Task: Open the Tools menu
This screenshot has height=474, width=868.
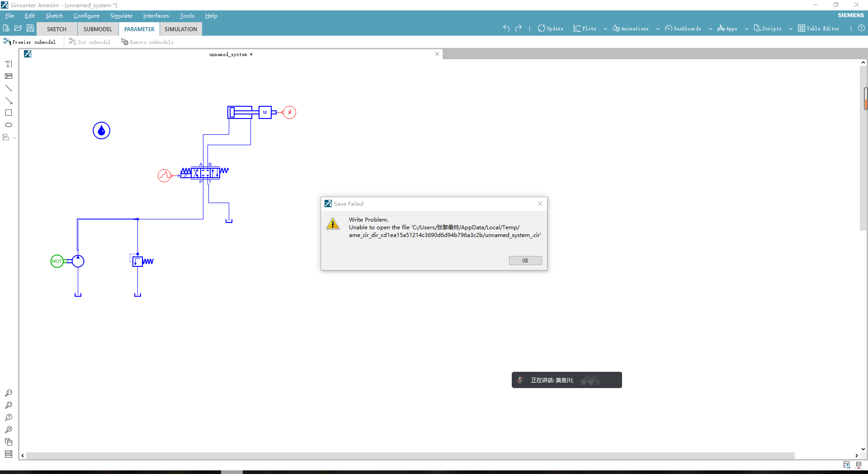Action: point(187,16)
